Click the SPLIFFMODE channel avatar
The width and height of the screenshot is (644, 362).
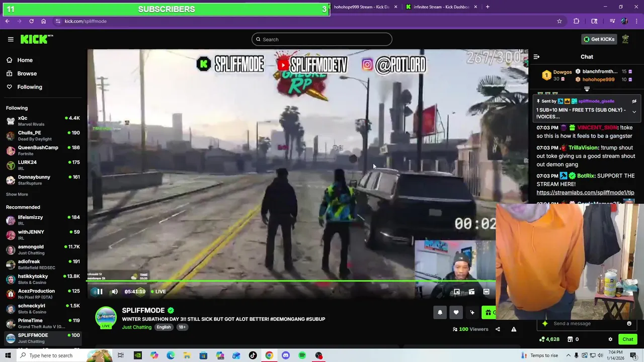(x=106, y=317)
